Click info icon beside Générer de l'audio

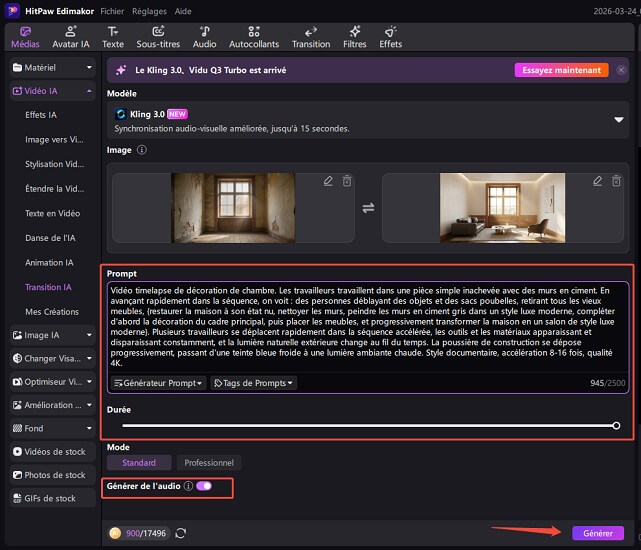[188, 486]
